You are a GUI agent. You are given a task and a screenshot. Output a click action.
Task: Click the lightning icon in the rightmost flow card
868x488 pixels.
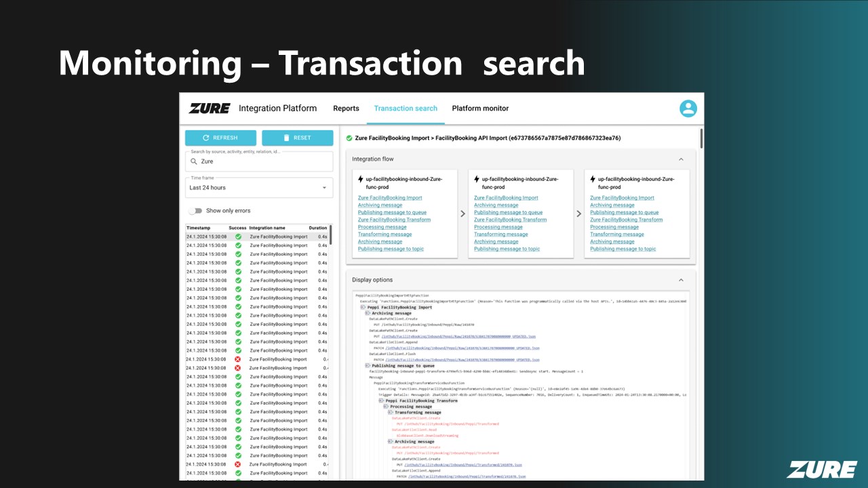click(593, 180)
